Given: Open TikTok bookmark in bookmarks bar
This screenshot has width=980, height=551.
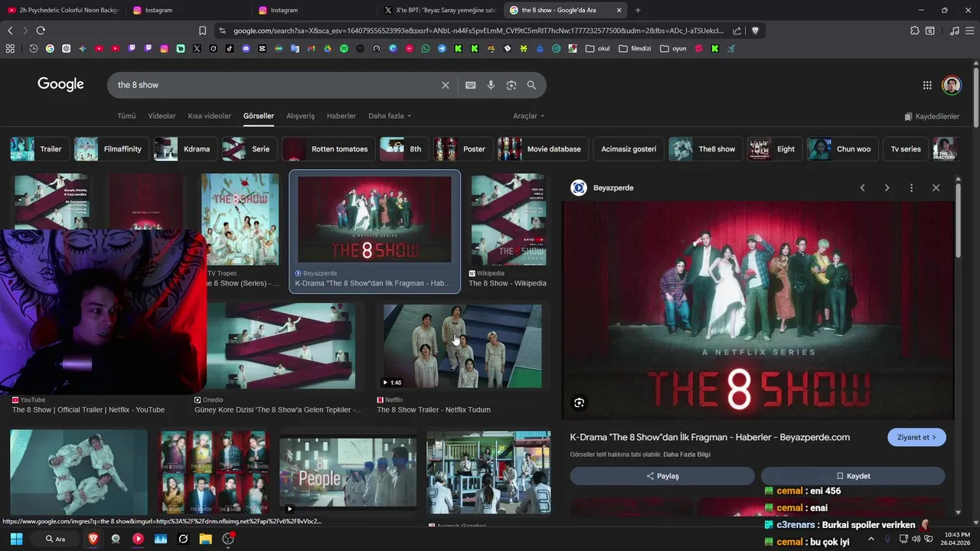Looking at the screenshot, I should point(230,48).
